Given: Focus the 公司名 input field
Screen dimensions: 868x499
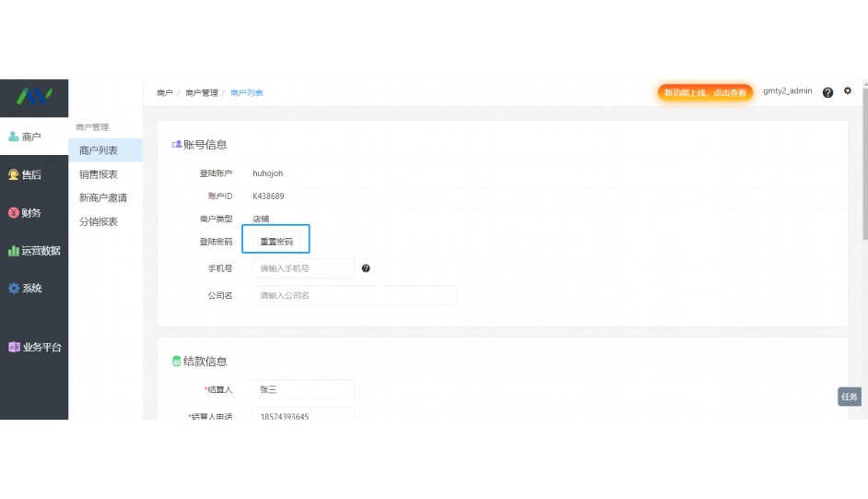Looking at the screenshot, I should tap(354, 295).
